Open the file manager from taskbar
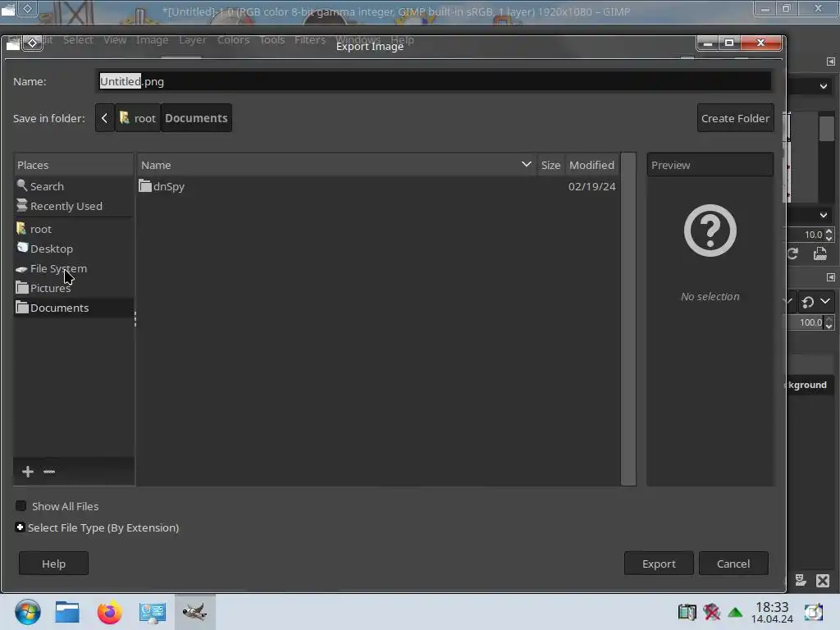Image resolution: width=840 pixels, height=630 pixels. click(67, 612)
